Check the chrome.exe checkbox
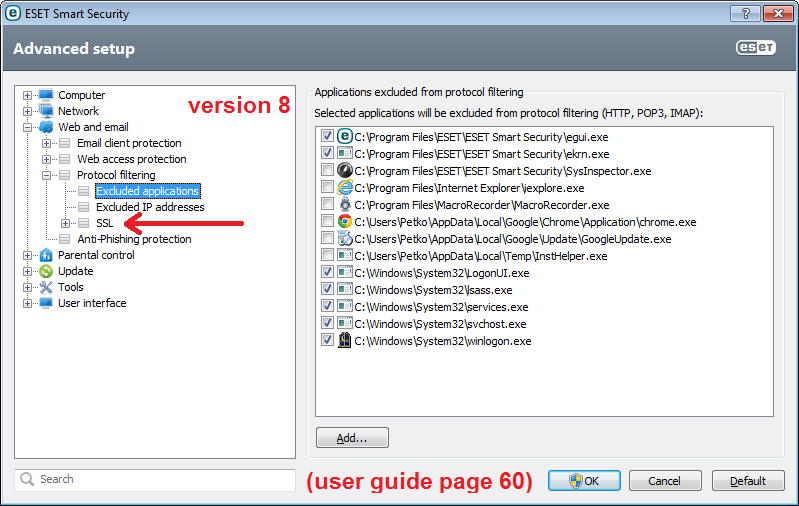Viewport: 799px width, 506px height. 327,221
